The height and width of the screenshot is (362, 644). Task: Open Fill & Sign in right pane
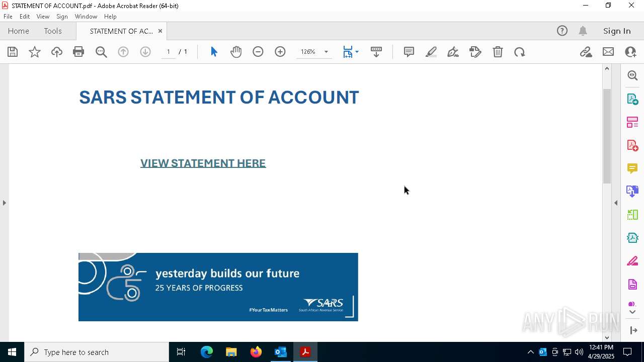tap(632, 261)
